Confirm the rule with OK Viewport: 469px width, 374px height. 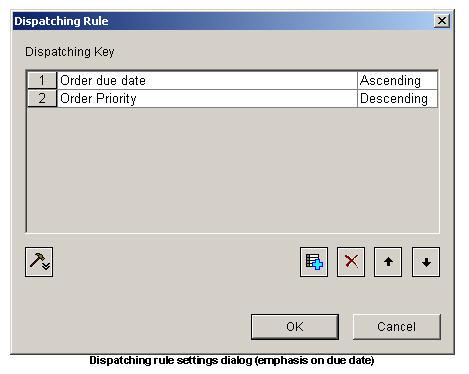point(295,327)
